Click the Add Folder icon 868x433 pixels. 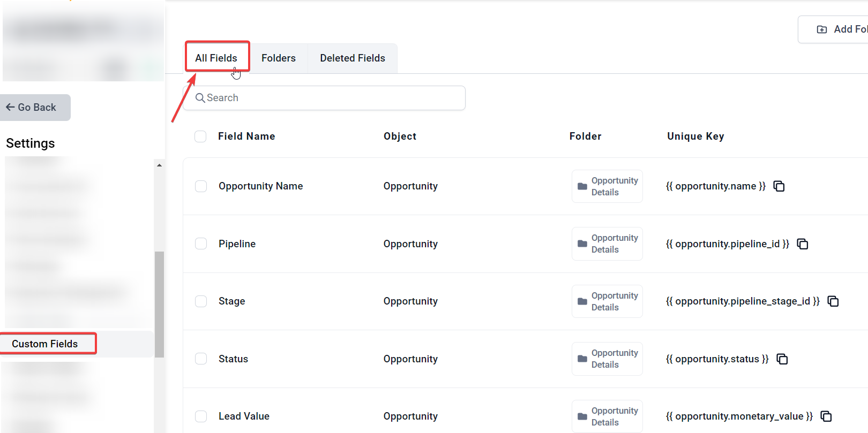(x=822, y=29)
